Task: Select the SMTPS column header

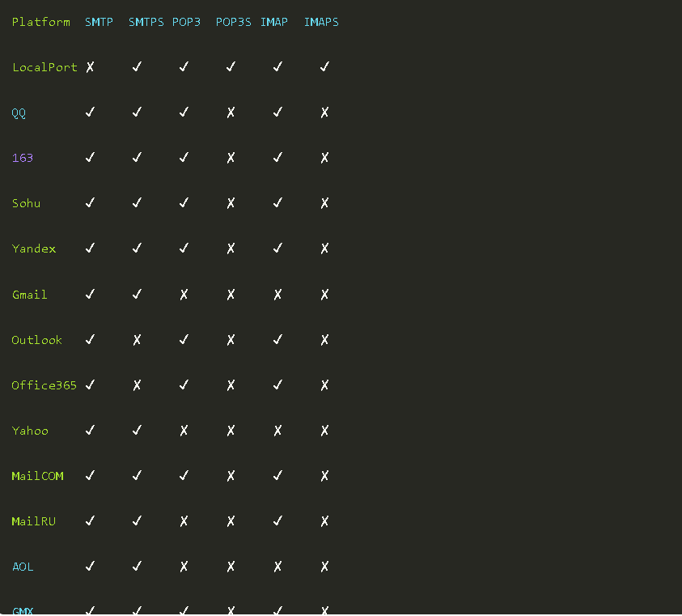Action: 146,22
